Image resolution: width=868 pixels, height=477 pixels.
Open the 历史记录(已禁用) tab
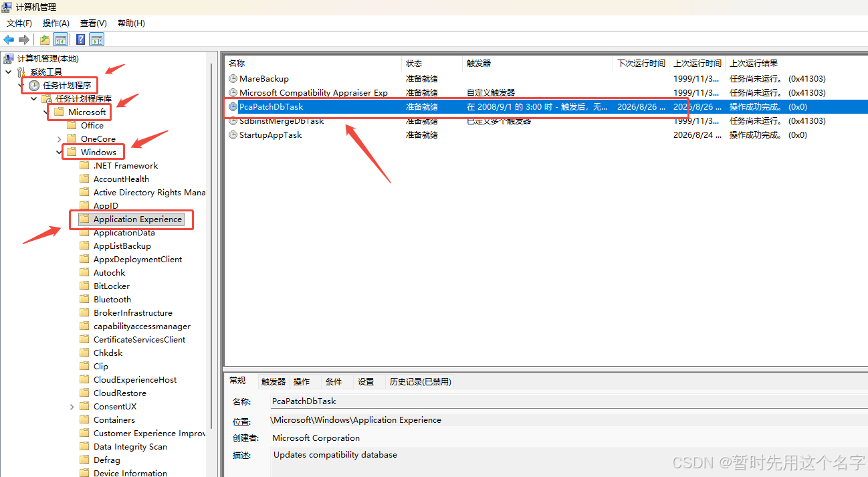tap(421, 382)
